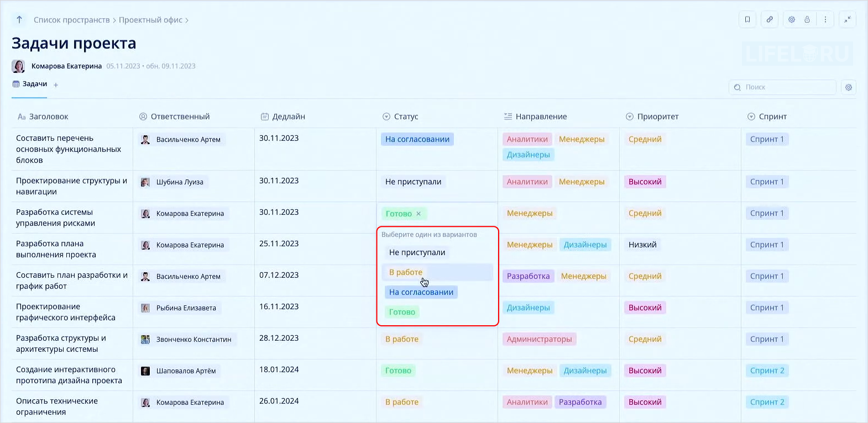The width and height of the screenshot is (868, 423).
Task: Add a new view with the plus icon
Action: click(x=56, y=85)
